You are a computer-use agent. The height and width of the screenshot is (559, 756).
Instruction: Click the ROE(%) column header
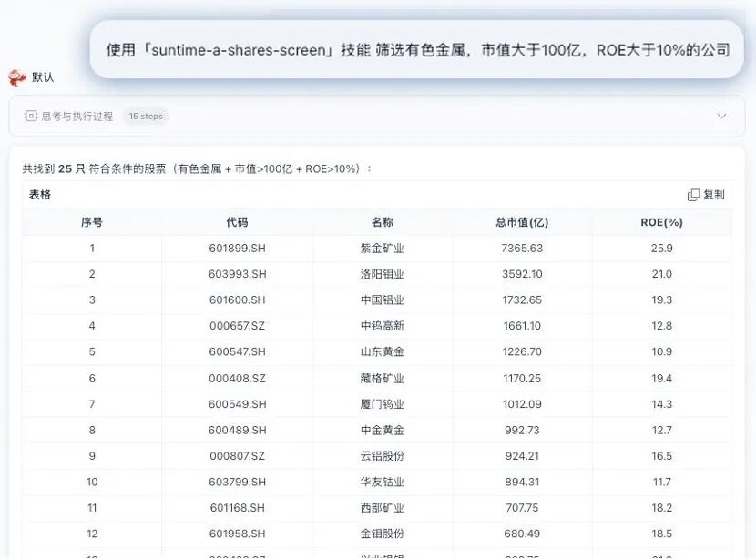(661, 222)
